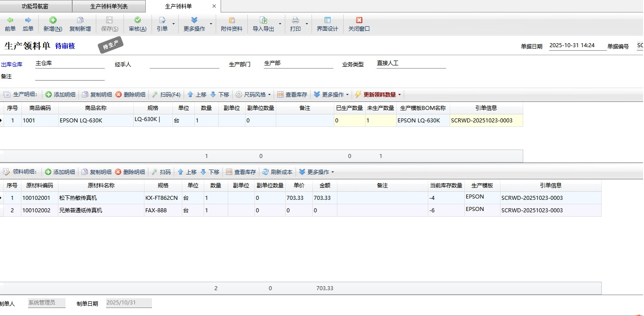
Task: Click 刷新成本 refresh cost
Action: pyautogui.click(x=277, y=172)
